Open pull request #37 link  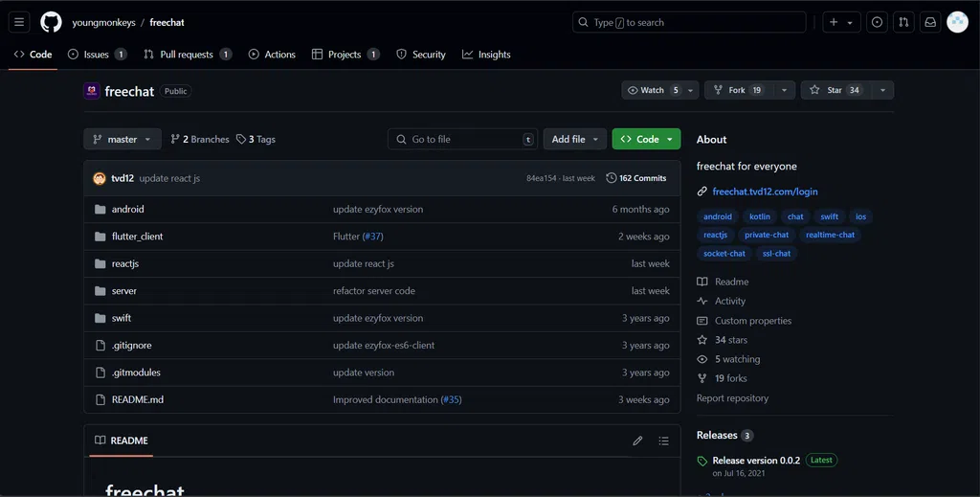[373, 237]
